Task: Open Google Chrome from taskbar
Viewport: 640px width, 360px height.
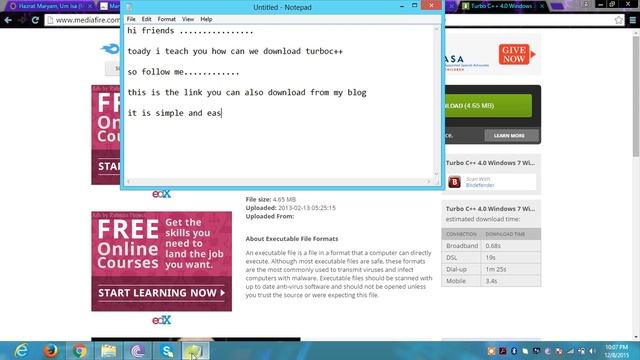Action: click(80, 351)
